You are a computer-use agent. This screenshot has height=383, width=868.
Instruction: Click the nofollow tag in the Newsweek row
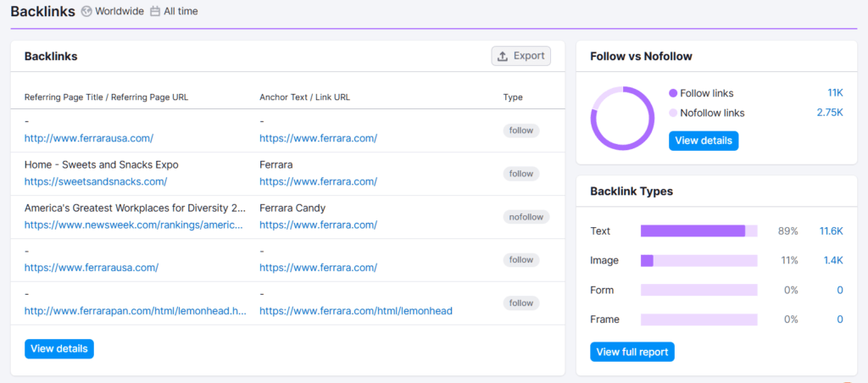click(x=526, y=217)
